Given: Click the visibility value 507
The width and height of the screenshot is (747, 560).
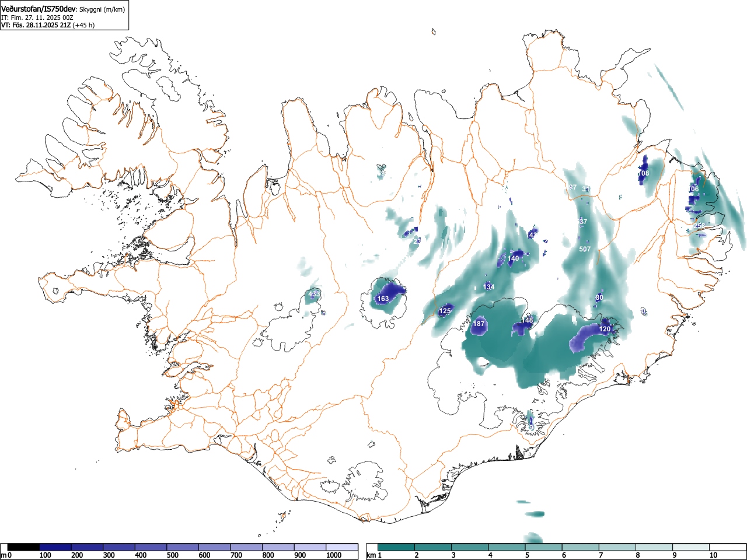Looking at the screenshot, I should pos(585,249).
